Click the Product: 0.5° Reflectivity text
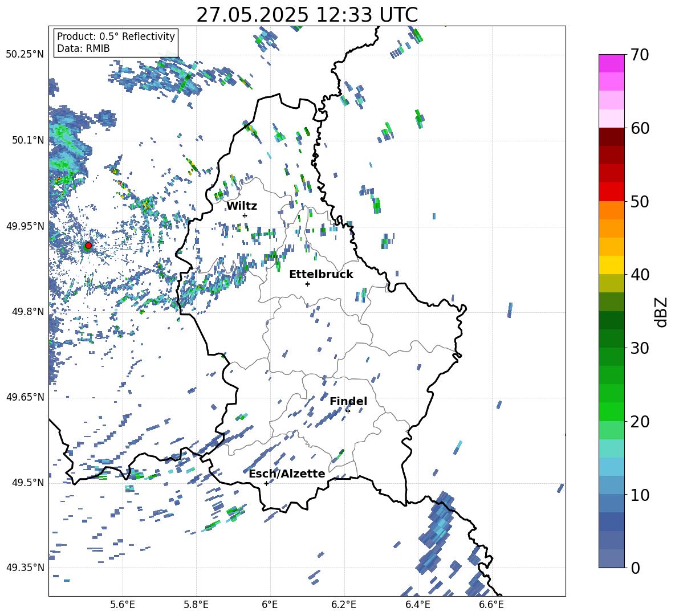The image size is (675, 616). (116, 36)
